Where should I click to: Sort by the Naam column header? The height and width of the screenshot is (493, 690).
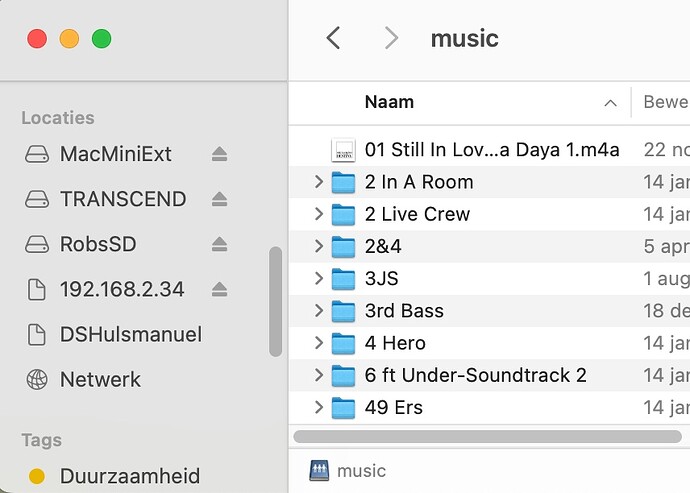tap(389, 102)
